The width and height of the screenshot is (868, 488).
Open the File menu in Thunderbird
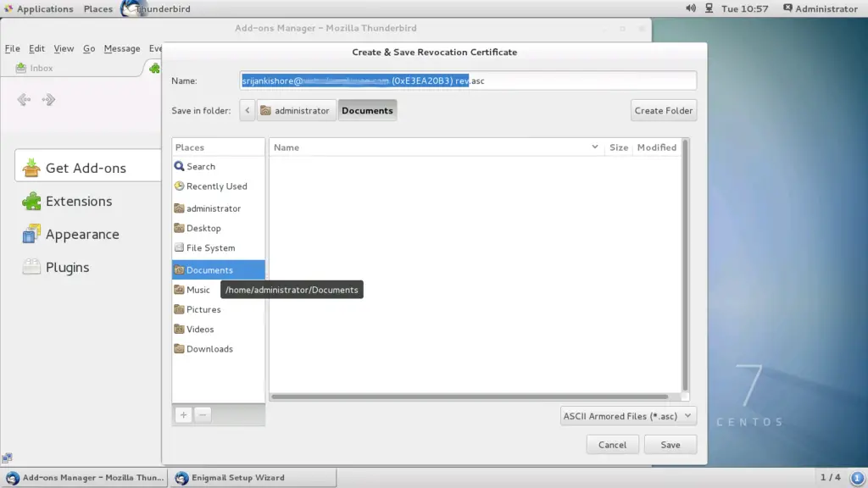click(x=12, y=48)
